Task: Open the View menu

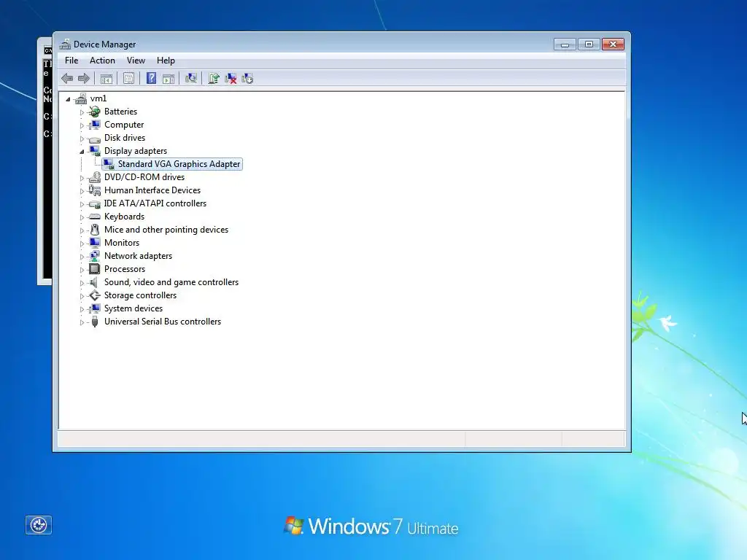Action: pos(136,61)
